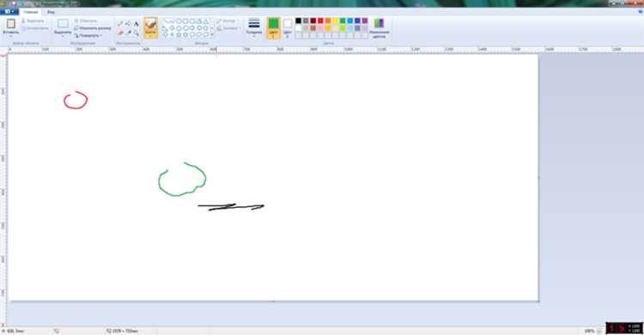Select the Pencil tool
This screenshot has height=335, width=644.
(120, 24)
